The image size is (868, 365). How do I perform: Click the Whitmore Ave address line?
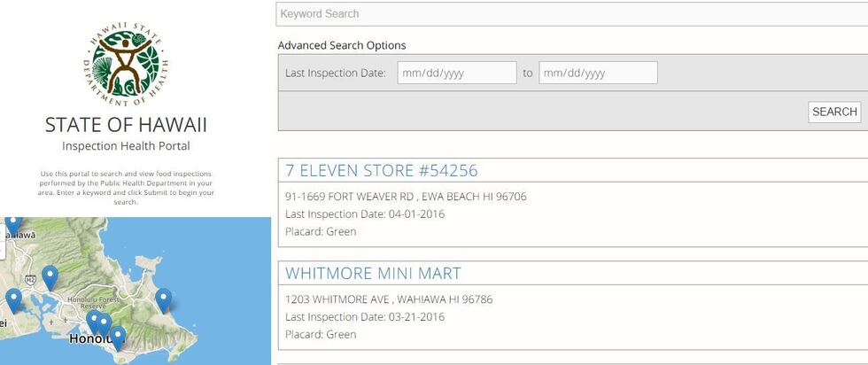[389, 299]
